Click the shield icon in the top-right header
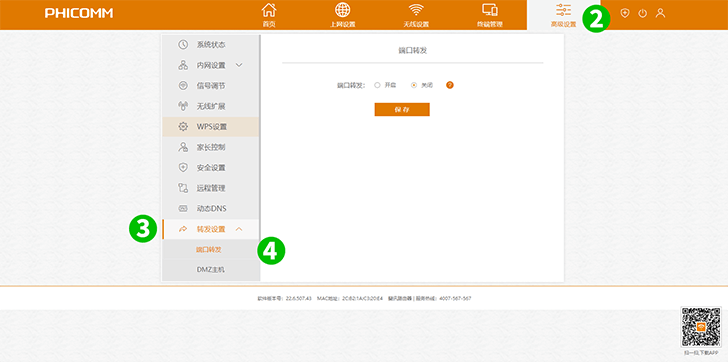The image size is (728, 362). point(625,13)
